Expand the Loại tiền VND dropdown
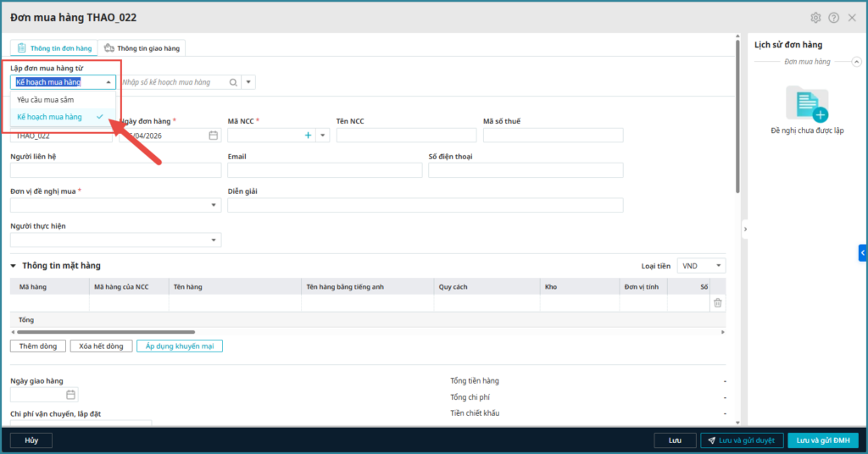Viewport: 868px width, 454px height. (x=701, y=266)
